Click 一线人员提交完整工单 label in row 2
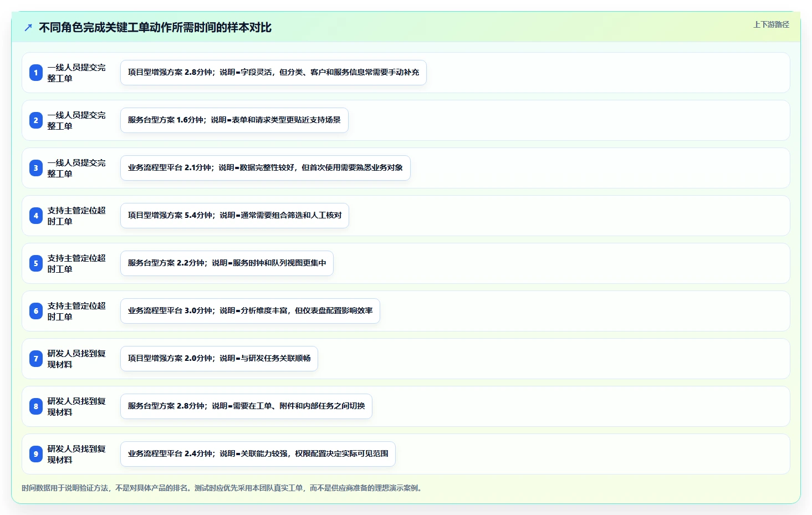 click(76, 120)
